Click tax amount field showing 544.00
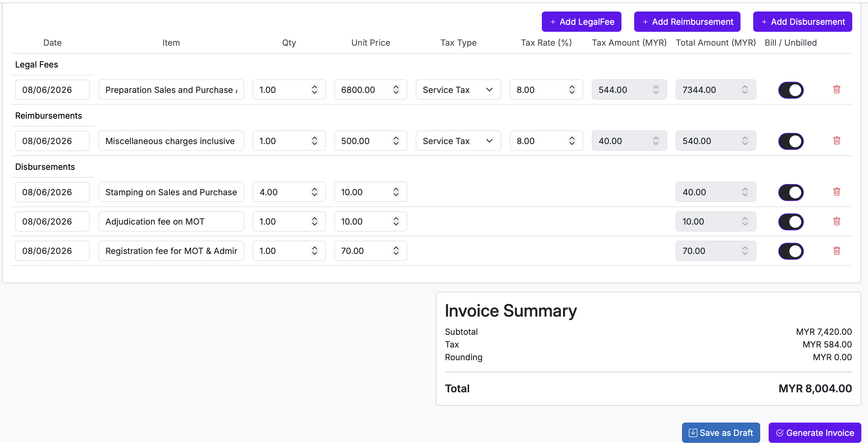This screenshot has width=868, height=448. [629, 90]
